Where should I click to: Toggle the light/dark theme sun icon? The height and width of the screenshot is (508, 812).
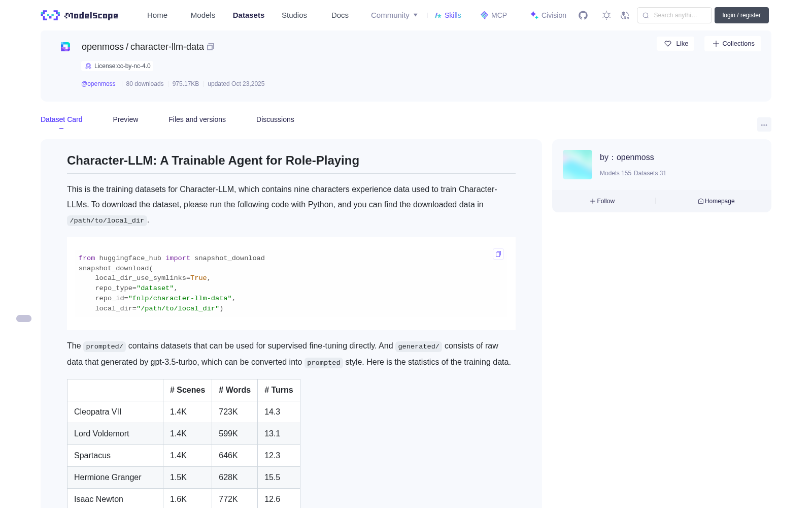click(x=606, y=15)
